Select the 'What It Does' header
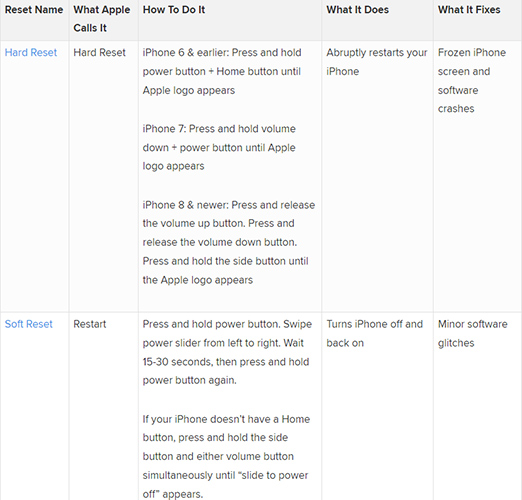This screenshot has width=522, height=500. click(x=357, y=10)
